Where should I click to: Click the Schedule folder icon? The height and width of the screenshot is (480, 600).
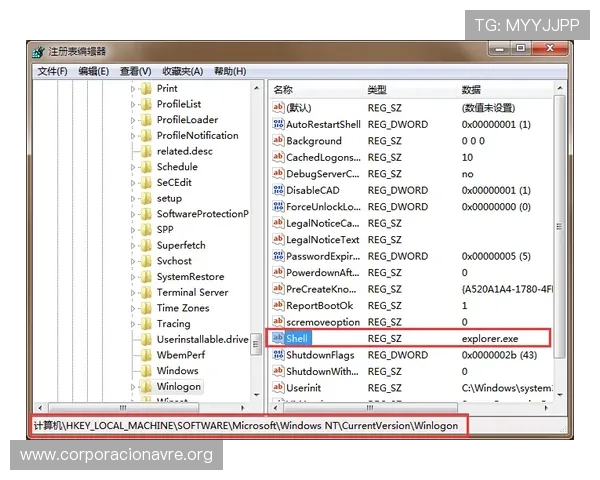click(146, 167)
